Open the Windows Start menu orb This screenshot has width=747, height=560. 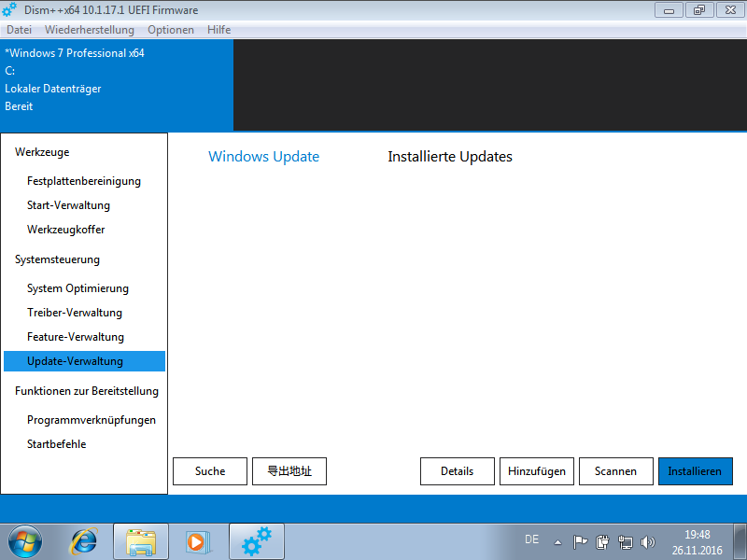tap(25, 542)
